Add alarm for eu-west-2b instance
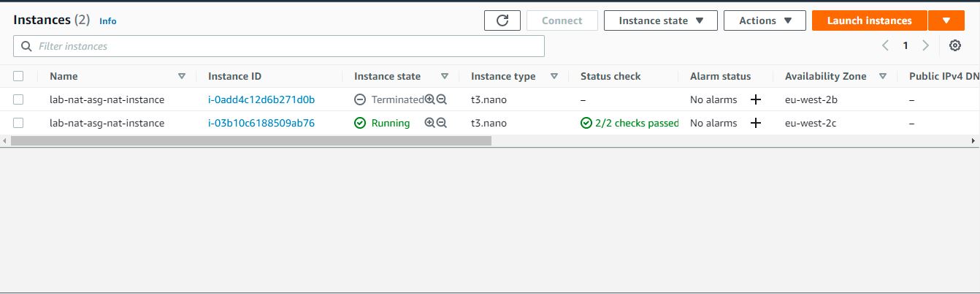The width and height of the screenshot is (980, 294). 756,99
